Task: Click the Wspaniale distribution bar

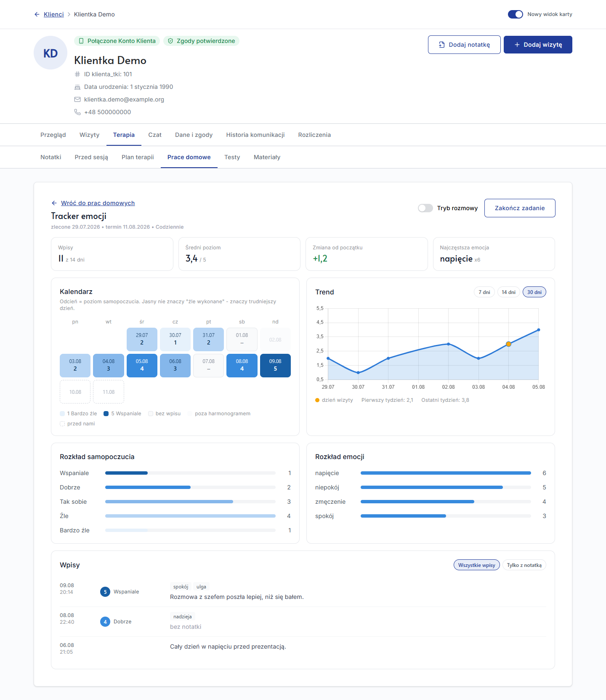Action: pos(190,473)
